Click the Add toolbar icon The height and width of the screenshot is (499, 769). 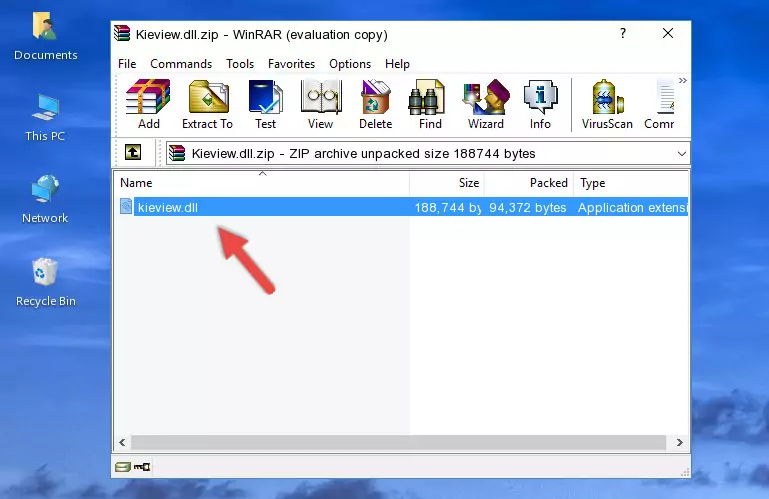(148, 105)
